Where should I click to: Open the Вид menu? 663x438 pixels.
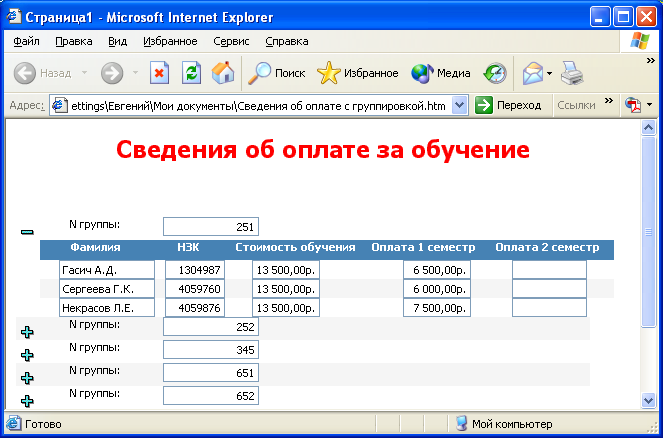coord(118,41)
